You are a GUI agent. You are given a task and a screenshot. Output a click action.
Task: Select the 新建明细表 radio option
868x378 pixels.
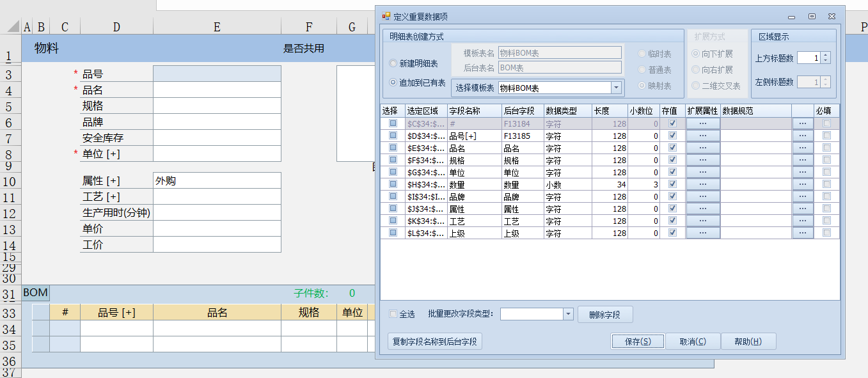393,63
